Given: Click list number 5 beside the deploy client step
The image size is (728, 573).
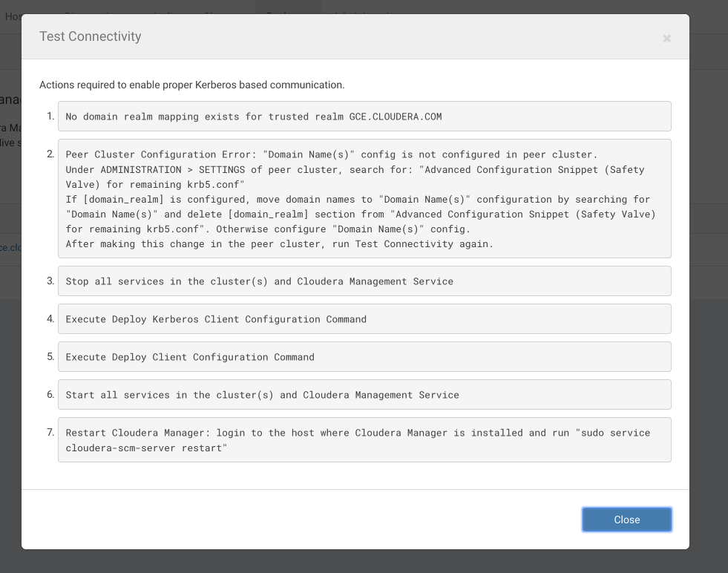Looking at the screenshot, I should 50,356.
